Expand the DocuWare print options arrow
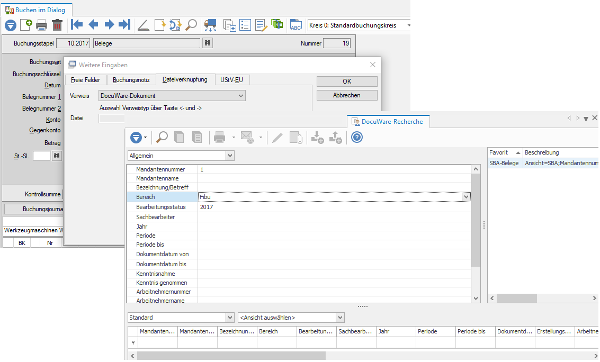 (233, 137)
